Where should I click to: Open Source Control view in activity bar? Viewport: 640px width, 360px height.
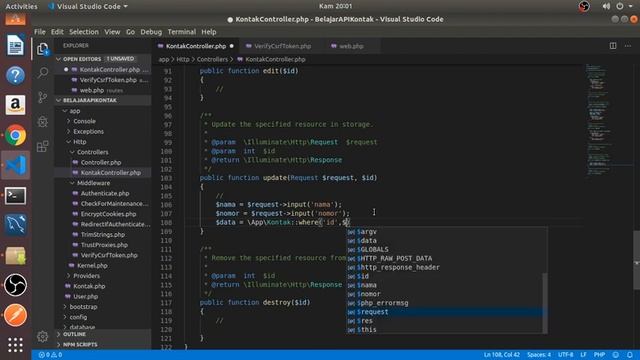pos(42,97)
